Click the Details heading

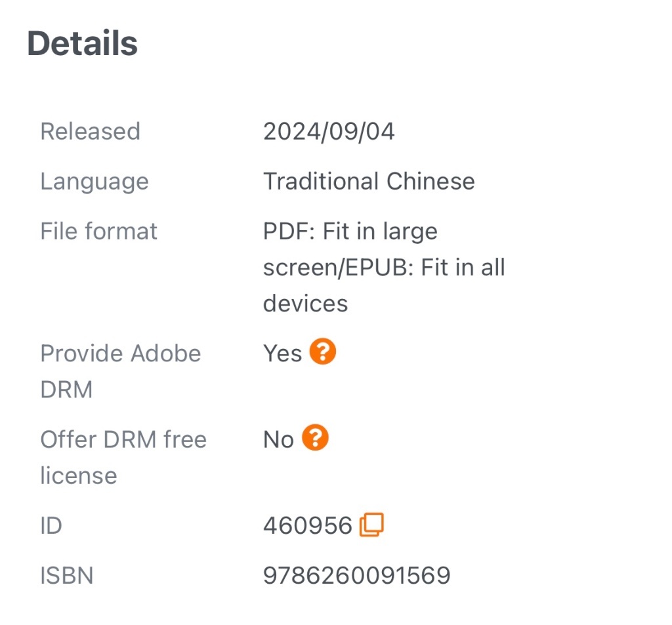82,43
